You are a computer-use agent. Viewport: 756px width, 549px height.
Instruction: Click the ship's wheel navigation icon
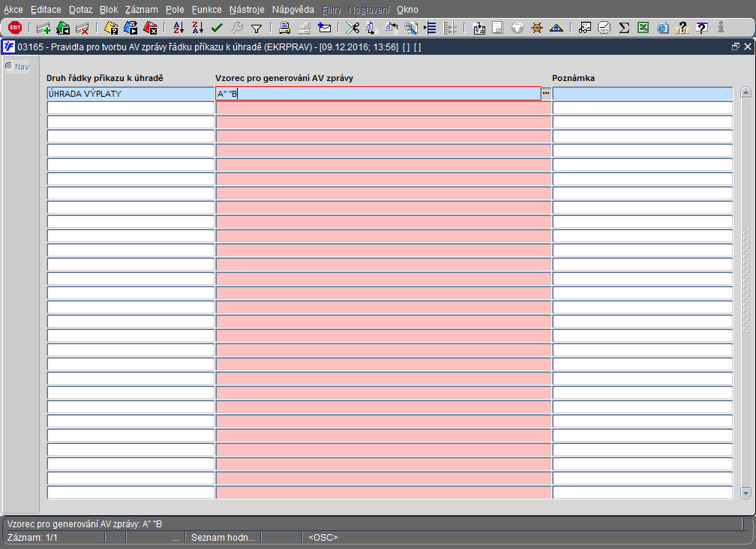click(537, 28)
